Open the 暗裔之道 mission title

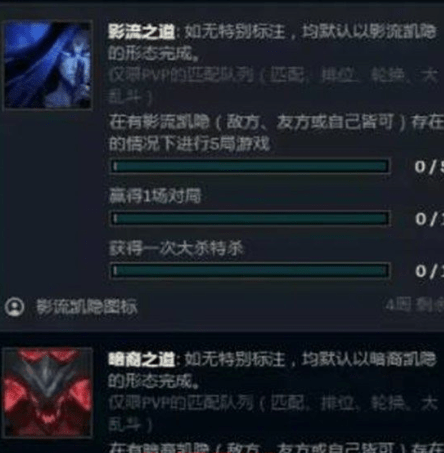(x=142, y=360)
